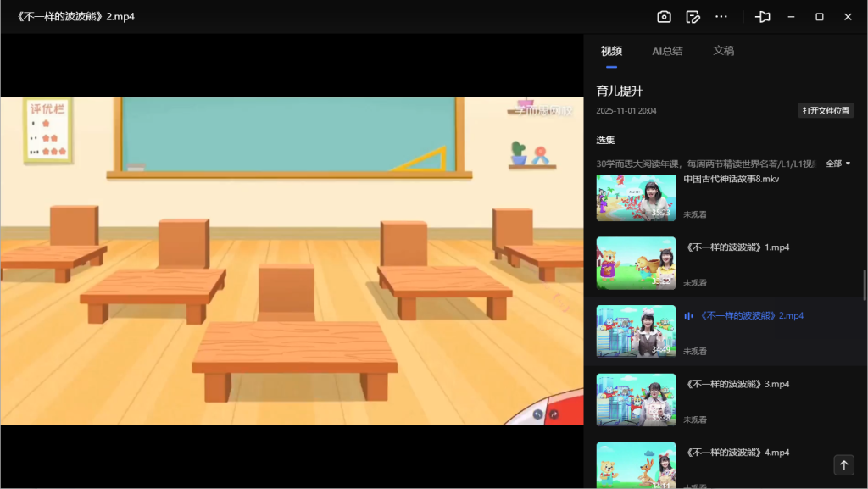
Task: Click the 《不一样的波波熊》4.mp4 thumbnail
Action: 636,464
